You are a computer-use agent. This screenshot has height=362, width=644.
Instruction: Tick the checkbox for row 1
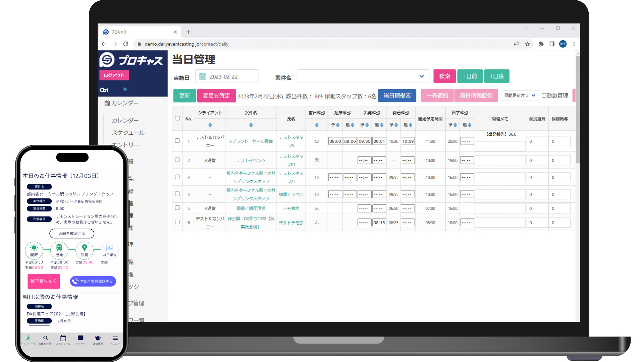(177, 141)
